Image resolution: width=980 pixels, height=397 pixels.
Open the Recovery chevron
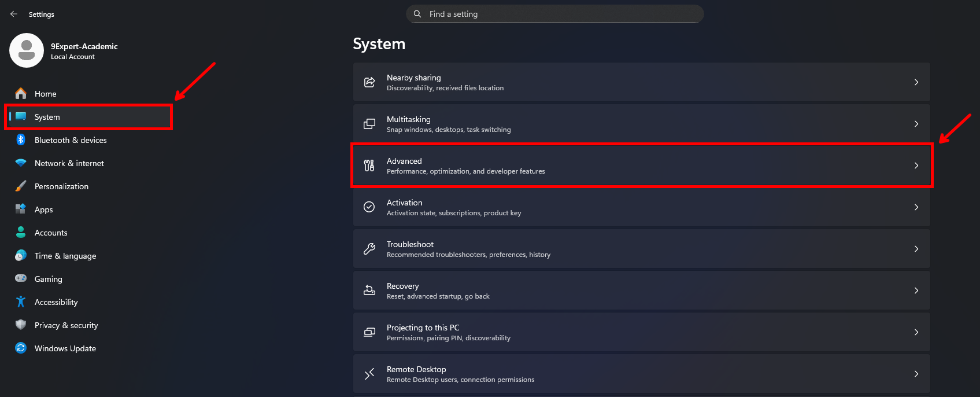tap(916, 291)
